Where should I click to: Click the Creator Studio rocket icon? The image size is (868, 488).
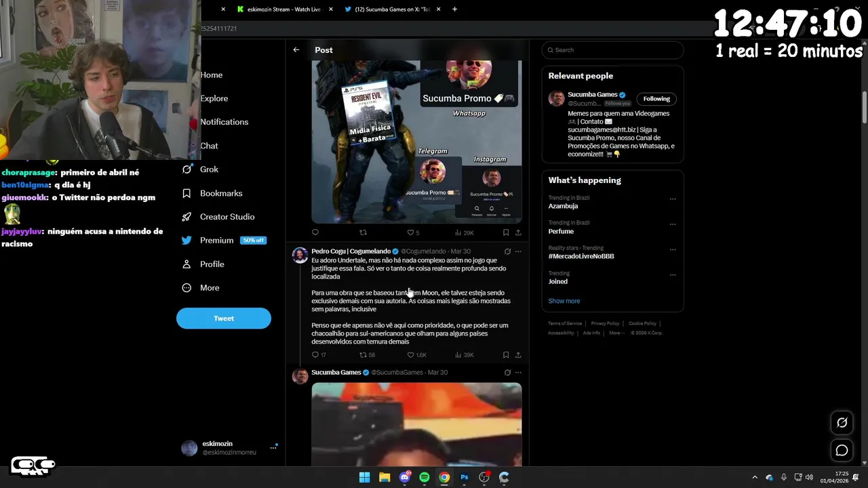click(x=186, y=217)
